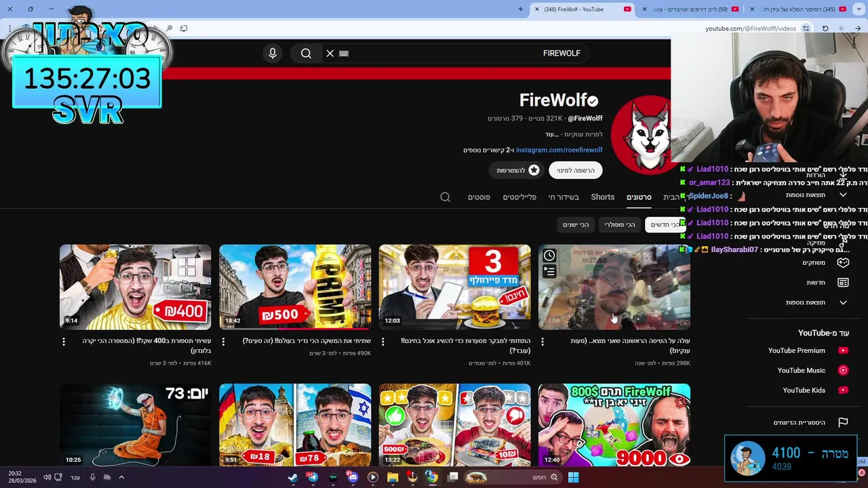
Task: Open File Explorer from the taskbar
Action: [x=392, y=477]
